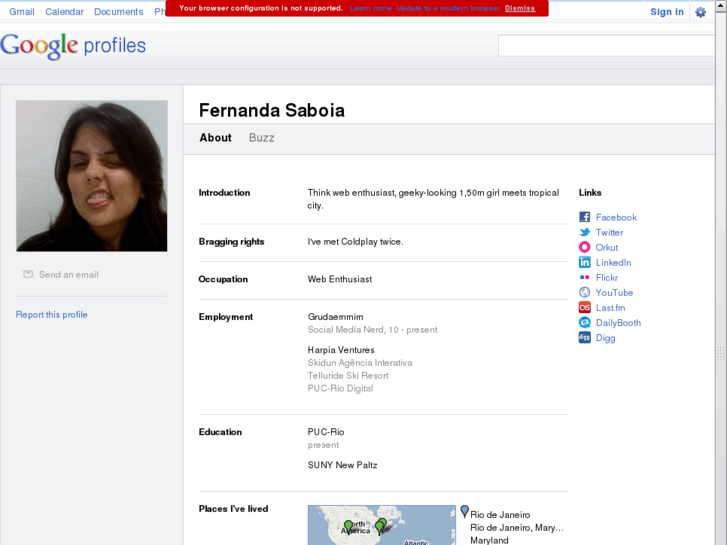The width and height of the screenshot is (727, 545).
Task: Open Documents from the top bar
Action: click(x=119, y=12)
